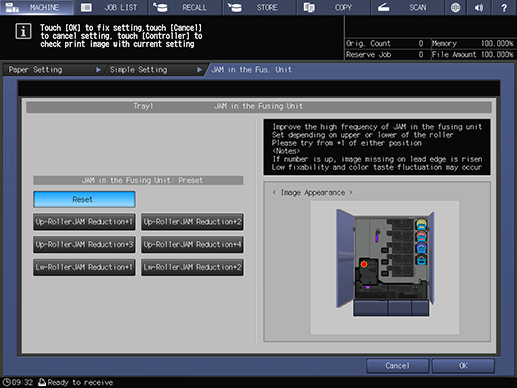Image resolution: width=517 pixels, height=388 pixels.
Task: Click the Cancel button
Action: click(x=397, y=366)
